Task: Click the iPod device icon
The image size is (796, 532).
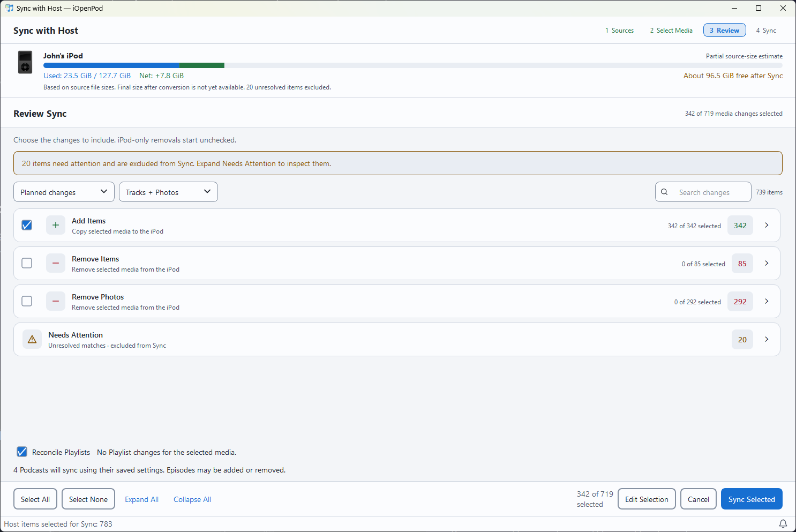Action: click(25, 62)
